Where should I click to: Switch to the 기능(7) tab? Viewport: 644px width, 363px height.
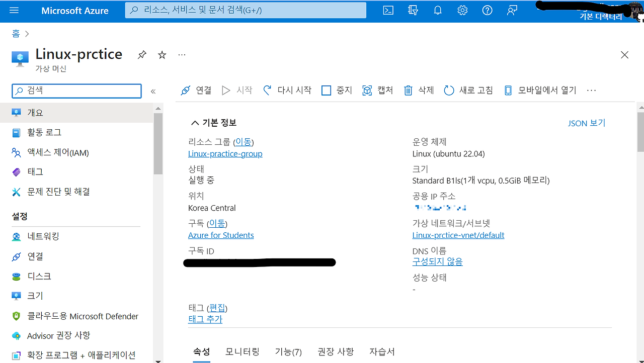tap(288, 352)
